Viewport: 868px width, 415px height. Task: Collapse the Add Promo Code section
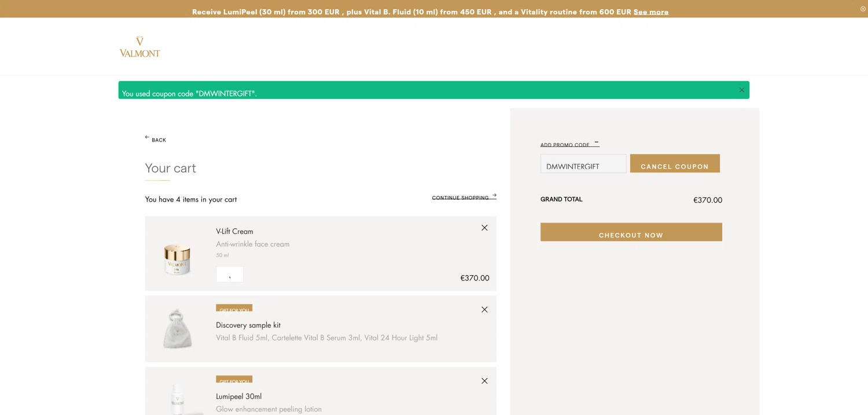569,144
